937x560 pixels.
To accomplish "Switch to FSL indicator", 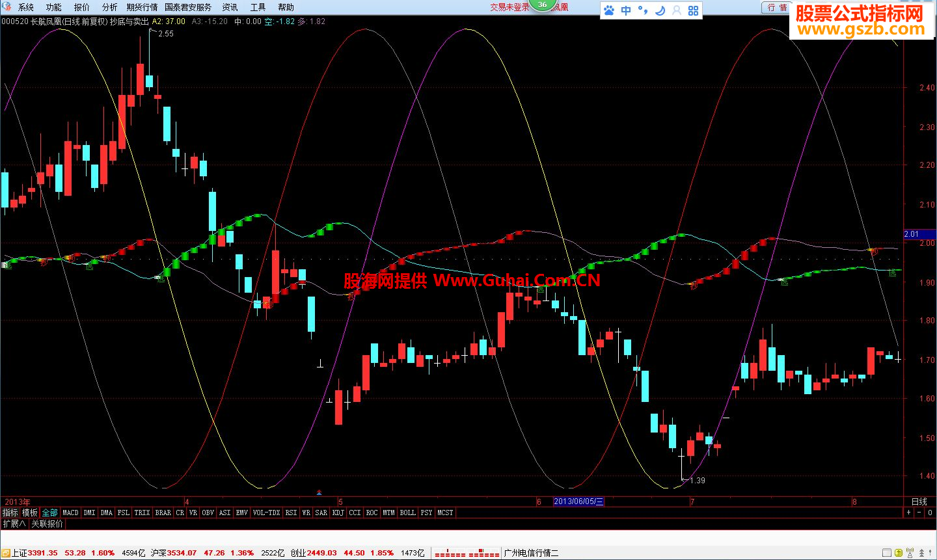I will point(124,513).
